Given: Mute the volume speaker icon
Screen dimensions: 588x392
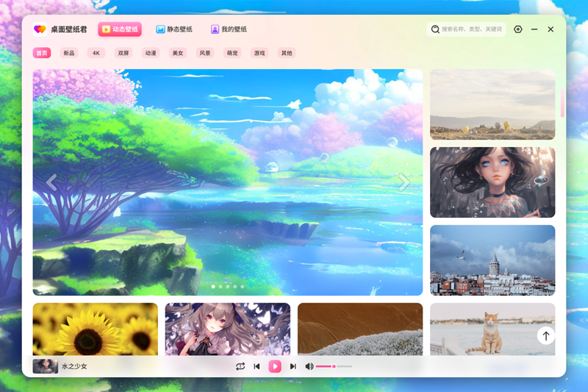Looking at the screenshot, I should point(309,366).
